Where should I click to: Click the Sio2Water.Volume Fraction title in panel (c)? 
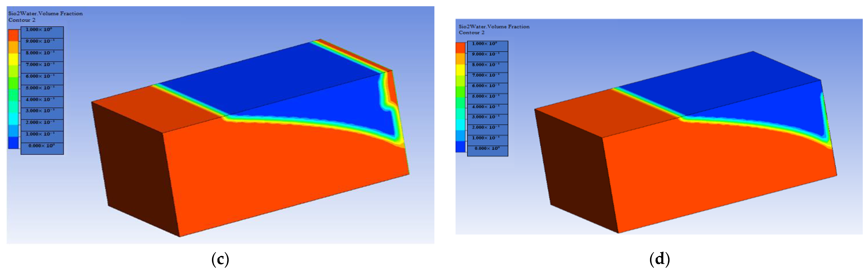[x=46, y=13]
